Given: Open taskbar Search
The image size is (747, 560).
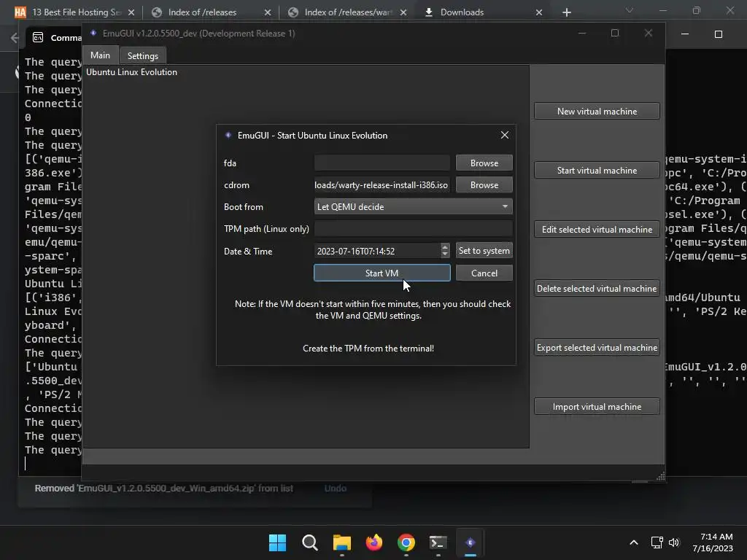Looking at the screenshot, I should click(309, 542).
